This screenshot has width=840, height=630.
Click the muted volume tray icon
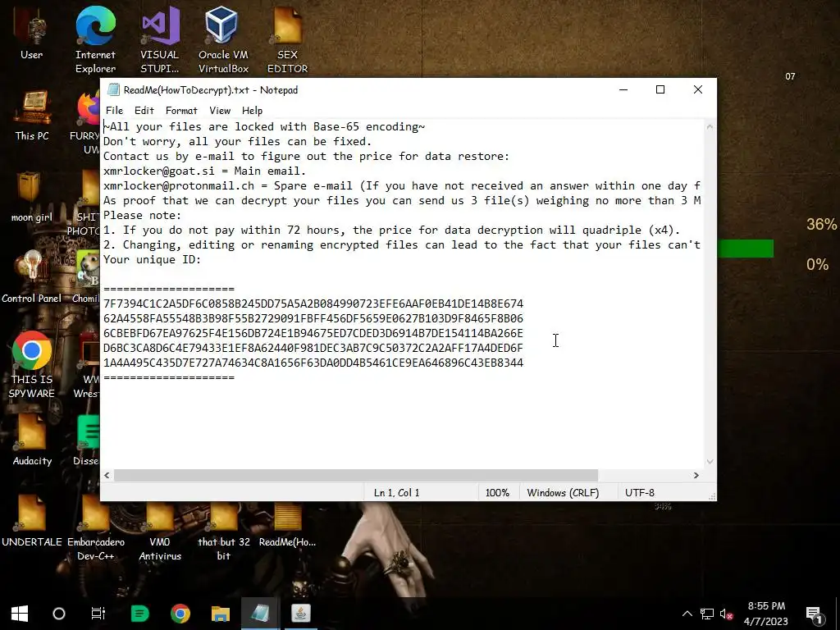point(726,614)
